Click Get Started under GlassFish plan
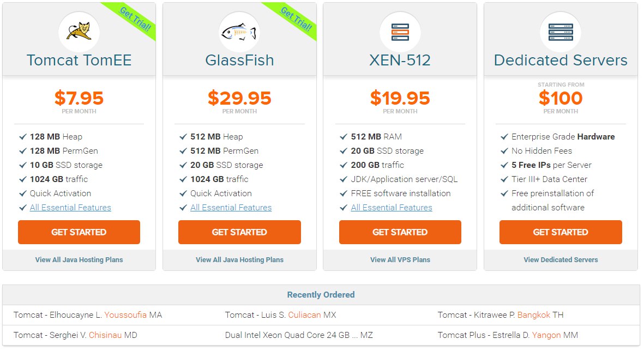644x351 pixels. (239, 232)
